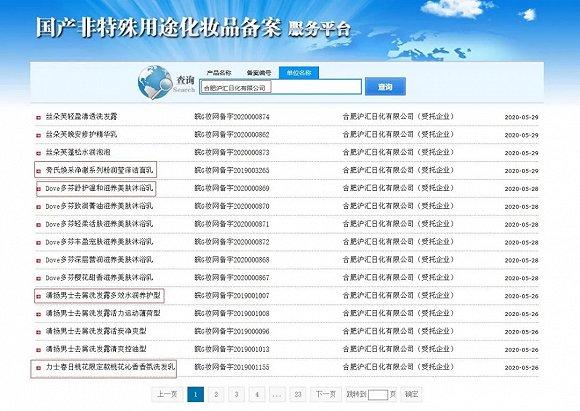Click the red bullet beside record 2020000874
Viewport: 580px width, 411px height.
[38, 117]
